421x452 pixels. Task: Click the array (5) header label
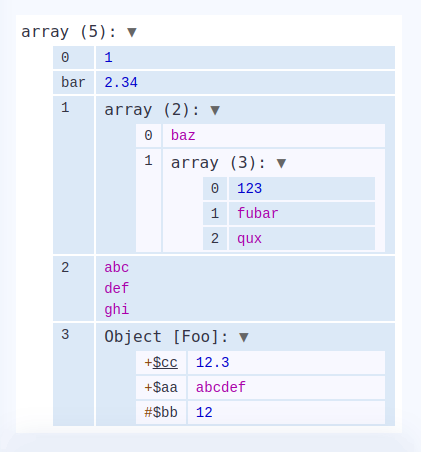coord(69,32)
